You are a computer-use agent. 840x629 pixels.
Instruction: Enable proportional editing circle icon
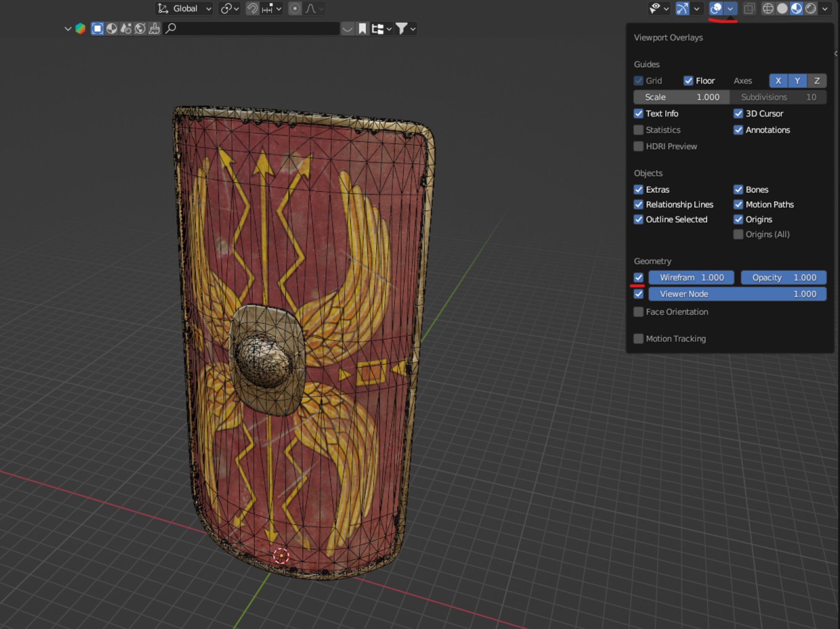coord(295,8)
